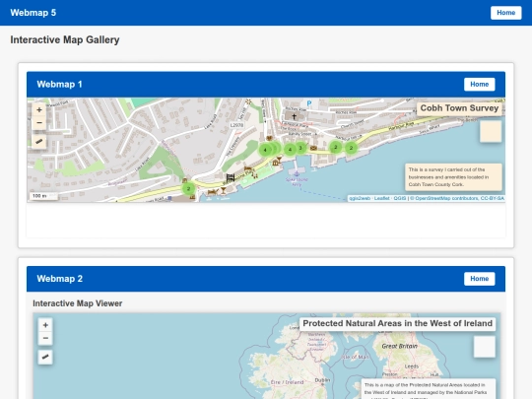Open the layers control on Protected Areas map

(x=484, y=347)
